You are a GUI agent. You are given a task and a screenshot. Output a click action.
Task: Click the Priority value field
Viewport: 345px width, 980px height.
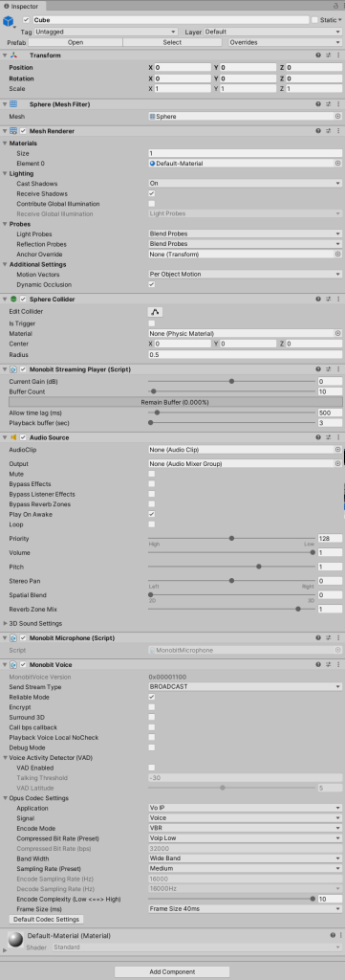point(330,538)
